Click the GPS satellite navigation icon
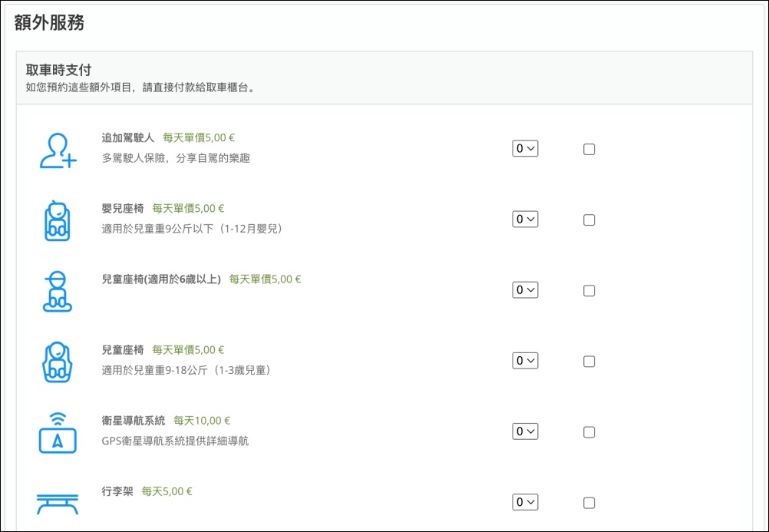 pyautogui.click(x=58, y=433)
